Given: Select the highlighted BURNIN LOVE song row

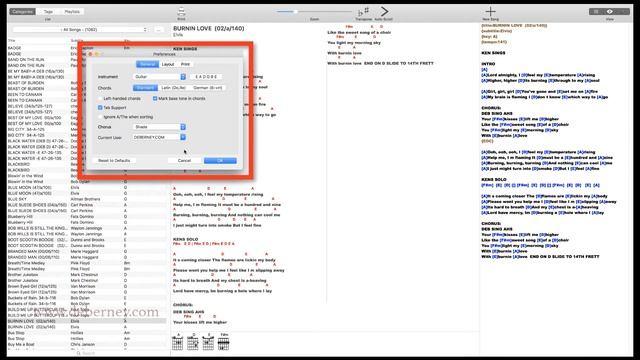Looking at the screenshot, I should 87,321.
